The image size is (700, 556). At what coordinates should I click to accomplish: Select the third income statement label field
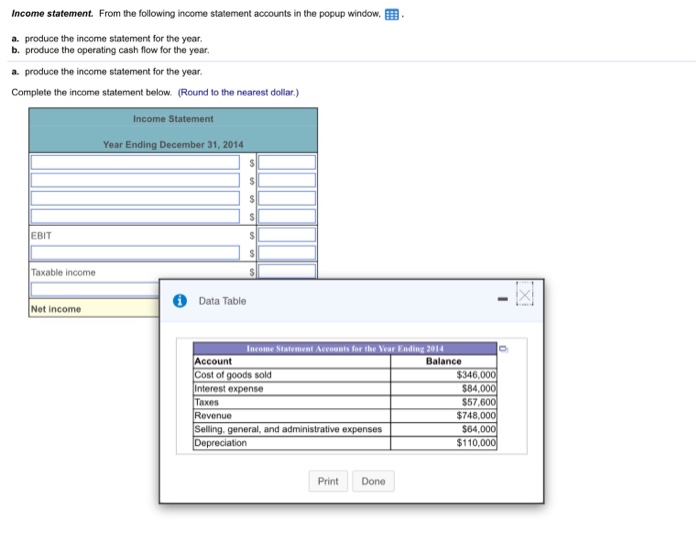tap(135, 198)
